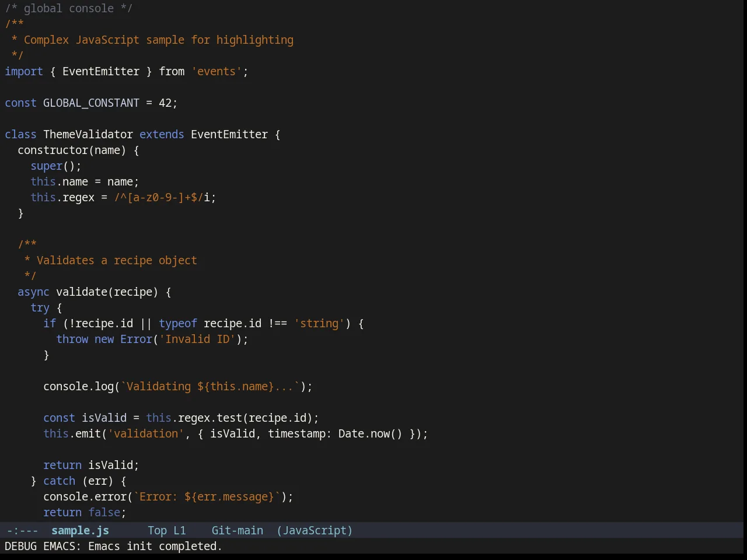Click 'return isValid;' statement
747x560 pixels.
click(x=91, y=465)
